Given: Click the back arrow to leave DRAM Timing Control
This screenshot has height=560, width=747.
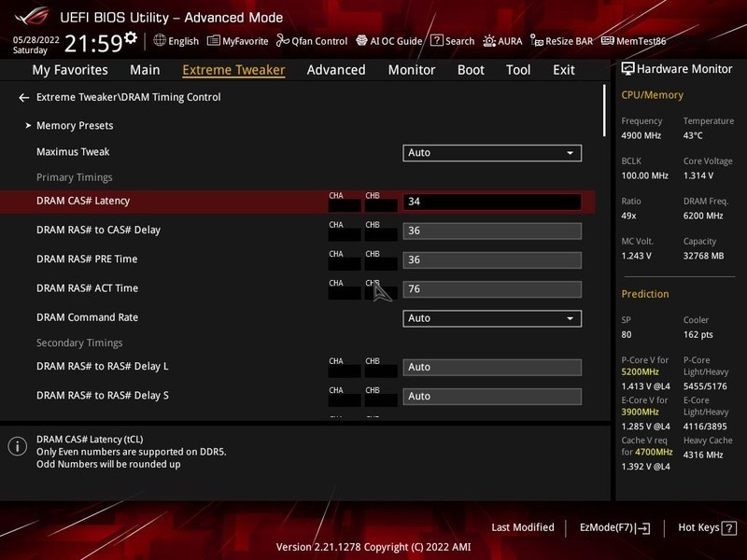Looking at the screenshot, I should coord(23,95).
